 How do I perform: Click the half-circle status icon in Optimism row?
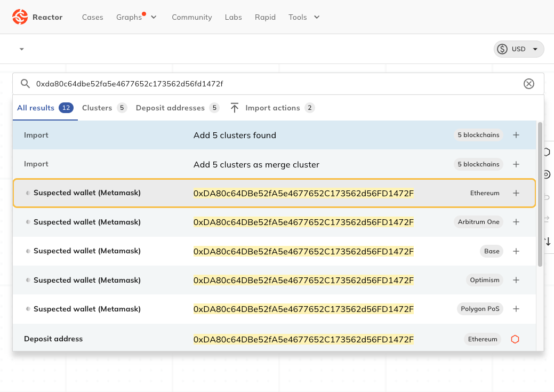click(x=28, y=280)
